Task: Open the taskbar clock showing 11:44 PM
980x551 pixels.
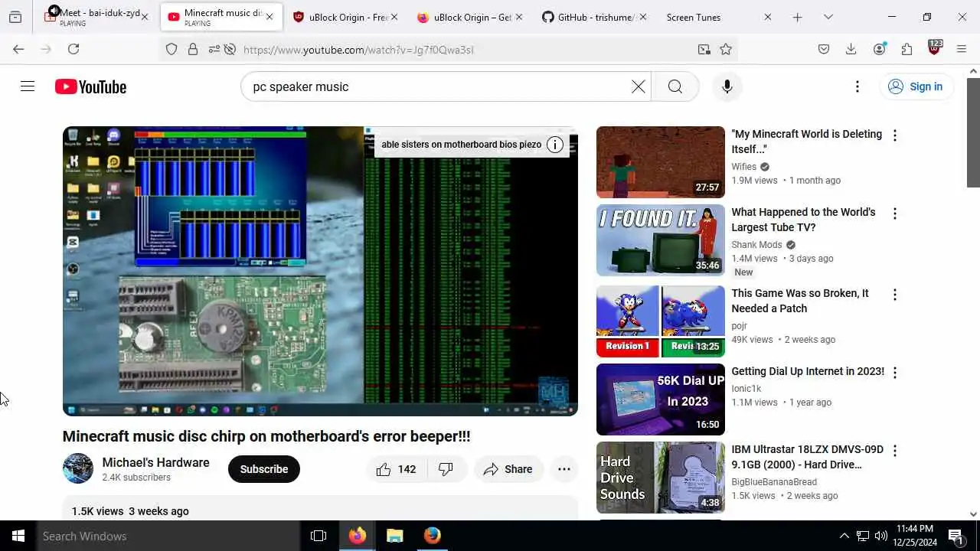Action: click(x=915, y=536)
